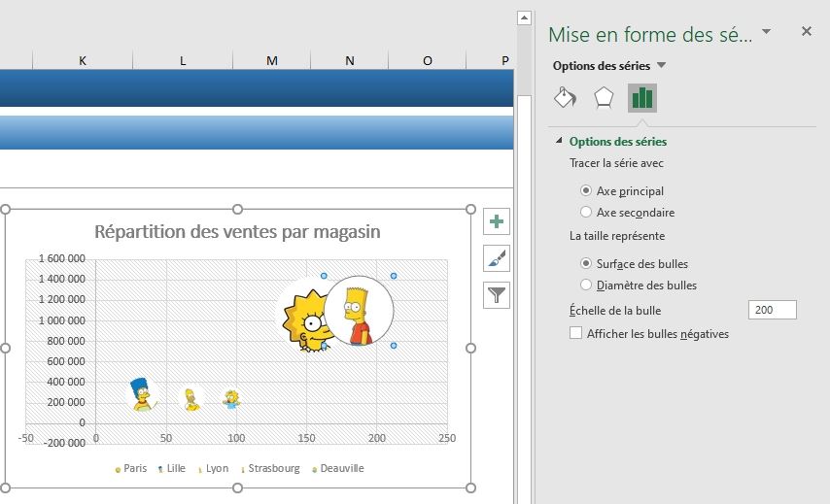
Task: Click the Deauville legend entry
Action: tap(337, 469)
